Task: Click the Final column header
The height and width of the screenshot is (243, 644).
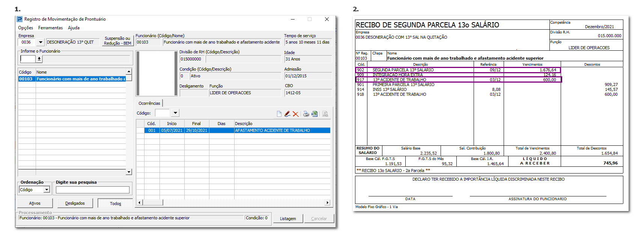Action: click(197, 124)
